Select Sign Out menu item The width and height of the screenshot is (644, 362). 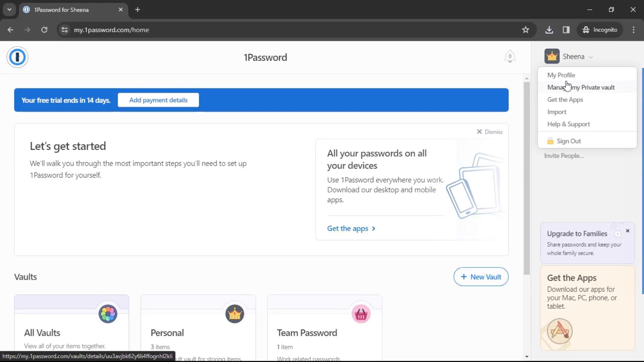click(x=569, y=140)
